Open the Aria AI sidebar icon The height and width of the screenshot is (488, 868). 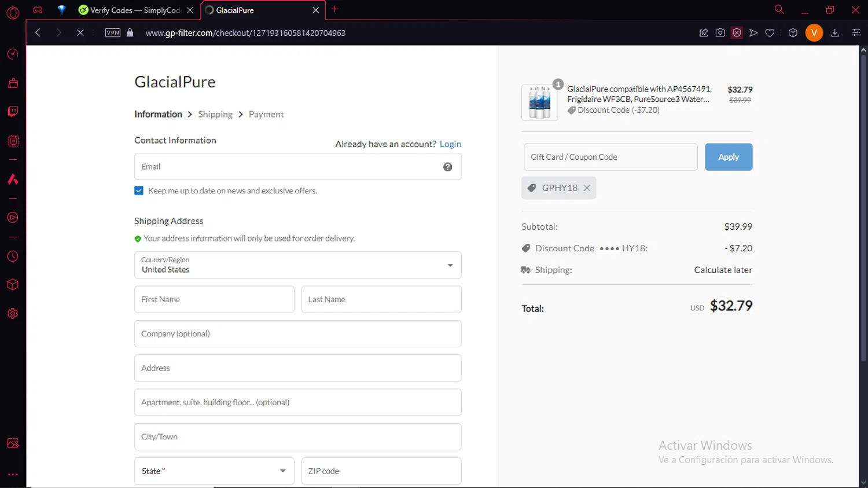click(x=13, y=179)
